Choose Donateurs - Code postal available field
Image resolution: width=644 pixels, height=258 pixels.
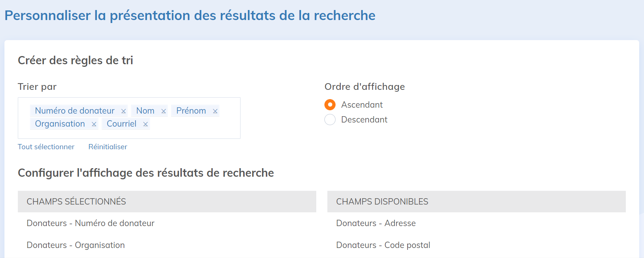[383, 245]
